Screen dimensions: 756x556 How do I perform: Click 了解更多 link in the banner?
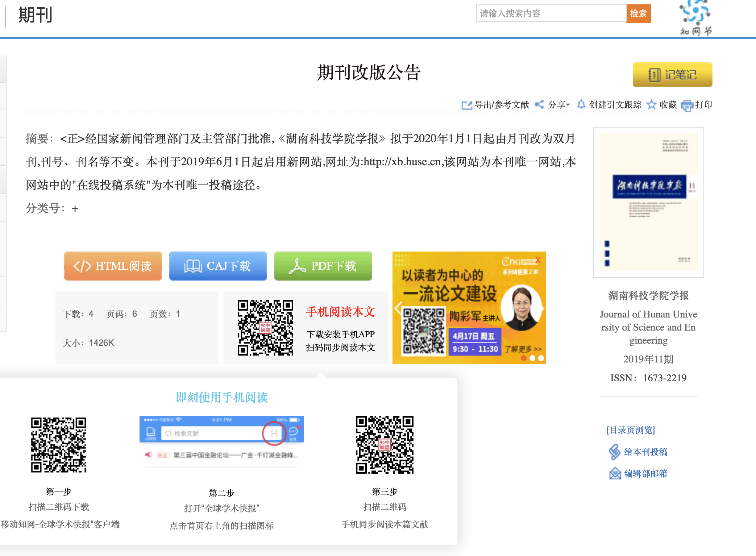(x=523, y=349)
